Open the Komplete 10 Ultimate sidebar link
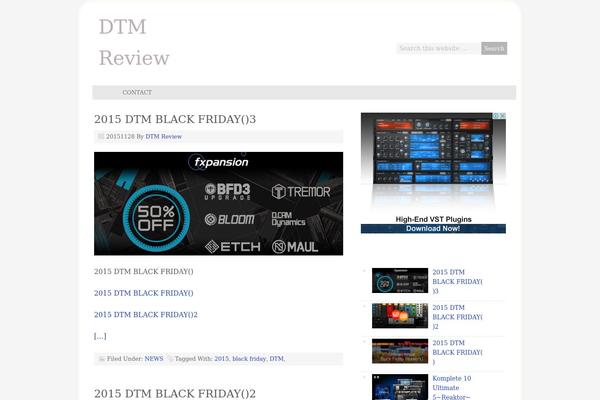The width and height of the screenshot is (600, 400). tap(452, 387)
